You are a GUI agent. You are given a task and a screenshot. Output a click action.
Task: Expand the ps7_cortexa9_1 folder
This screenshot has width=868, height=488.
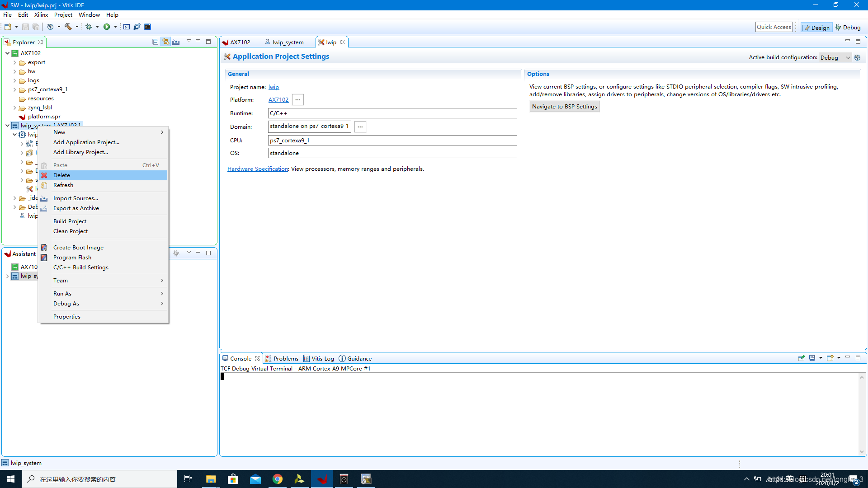point(15,89)
